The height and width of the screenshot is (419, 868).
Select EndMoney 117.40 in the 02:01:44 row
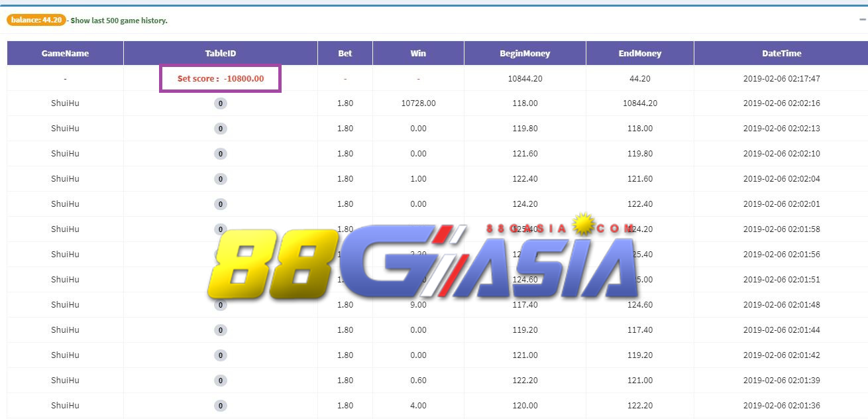(x=640, y=330)
